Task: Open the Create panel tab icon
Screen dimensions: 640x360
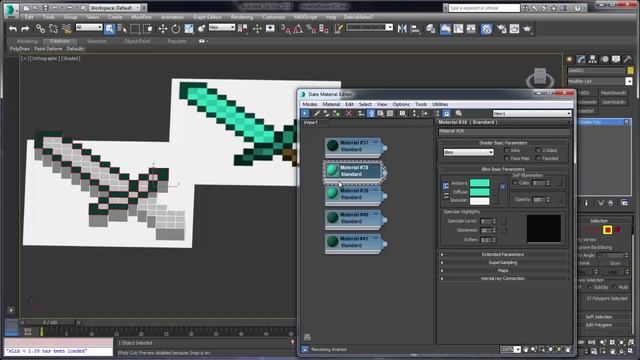Action: click(570, 59)
